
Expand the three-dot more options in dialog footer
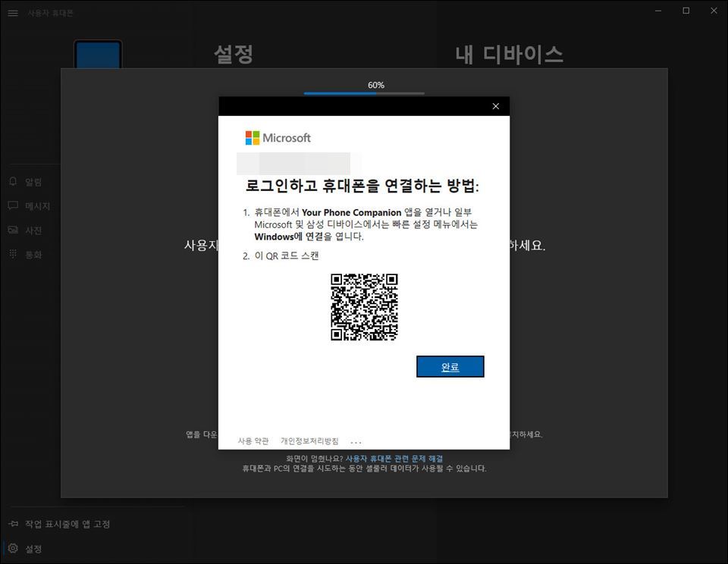[356, 442]
